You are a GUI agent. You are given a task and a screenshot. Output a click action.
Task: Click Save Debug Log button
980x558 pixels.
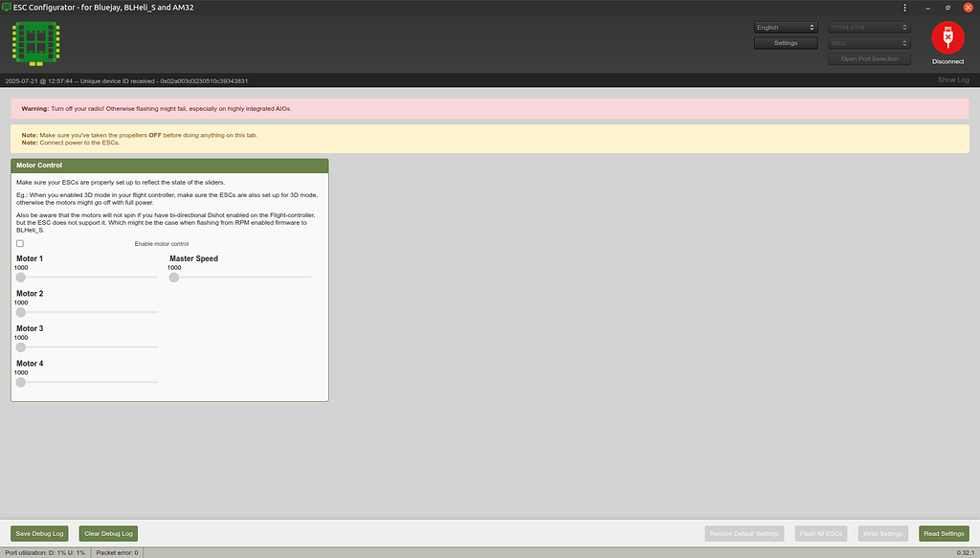tap(39, 533)
